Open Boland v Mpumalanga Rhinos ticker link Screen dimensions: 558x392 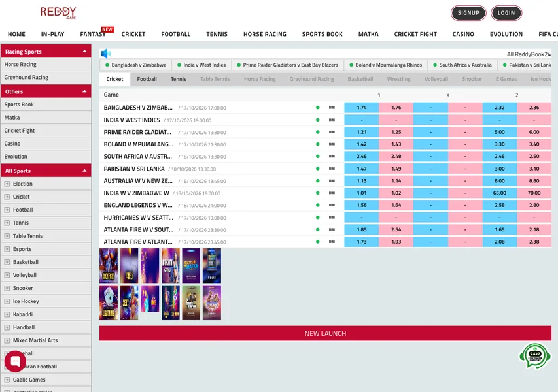(x=385, y=65)
